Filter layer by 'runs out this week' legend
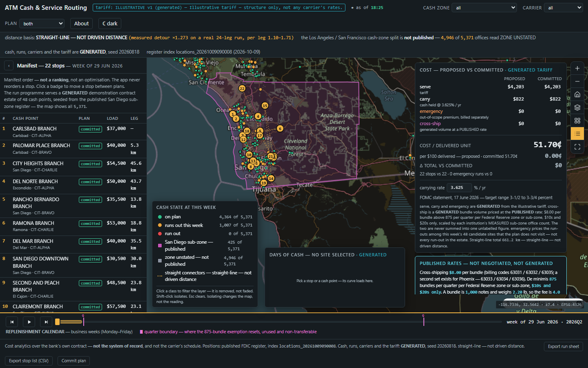 (205, 225)
